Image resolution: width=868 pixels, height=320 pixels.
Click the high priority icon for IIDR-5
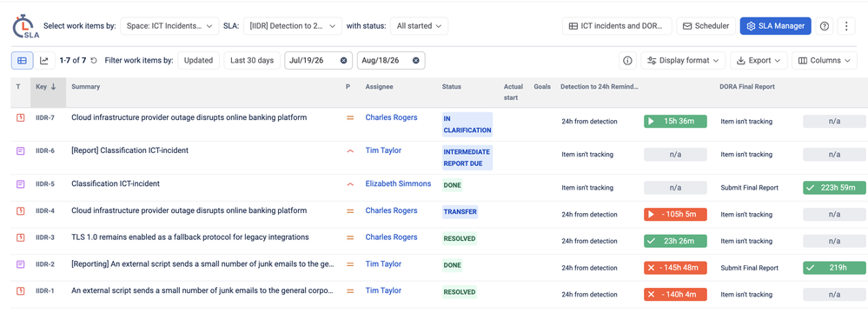click(x=350, y=183)
